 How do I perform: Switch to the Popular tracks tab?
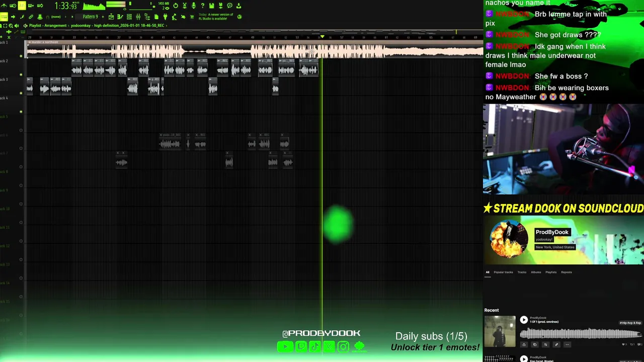click(x=503, y=272)
